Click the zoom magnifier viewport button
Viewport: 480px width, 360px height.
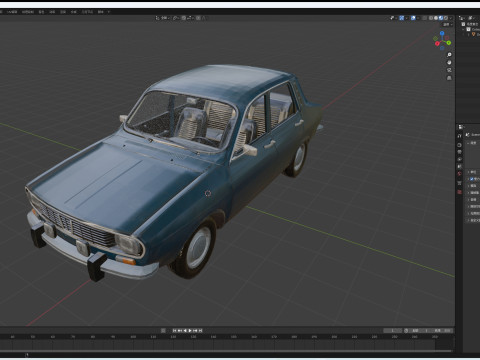449,55
